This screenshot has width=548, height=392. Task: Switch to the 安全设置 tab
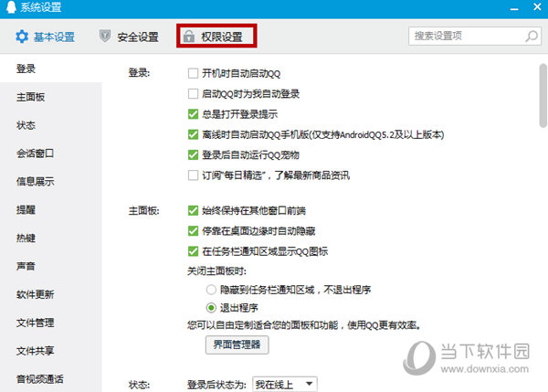click(129, 37)
